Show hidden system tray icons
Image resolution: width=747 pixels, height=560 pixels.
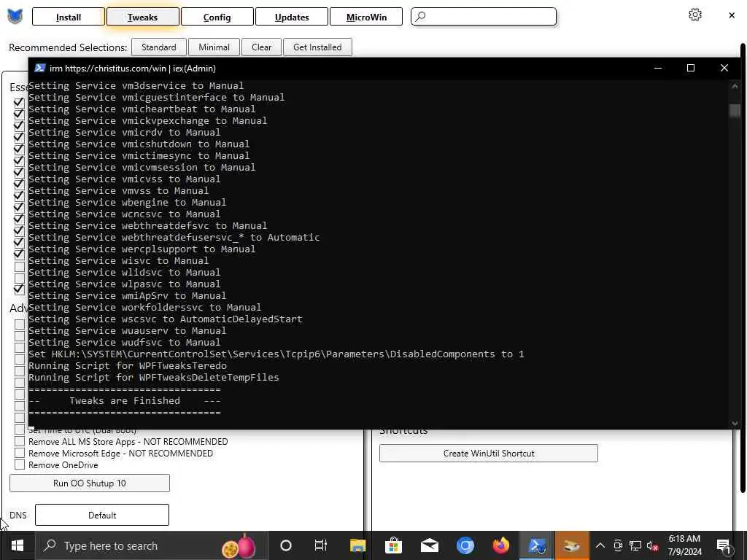(x=600, y=545)
